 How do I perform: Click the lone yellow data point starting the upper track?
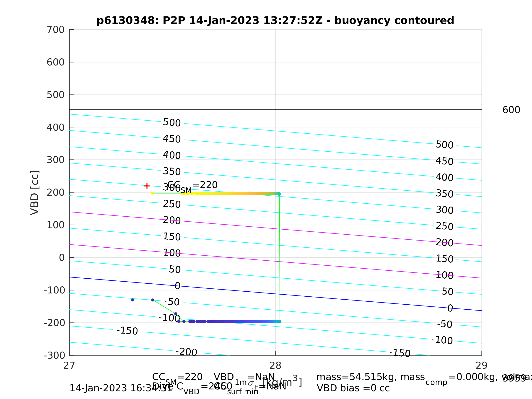tap(152, 193)
